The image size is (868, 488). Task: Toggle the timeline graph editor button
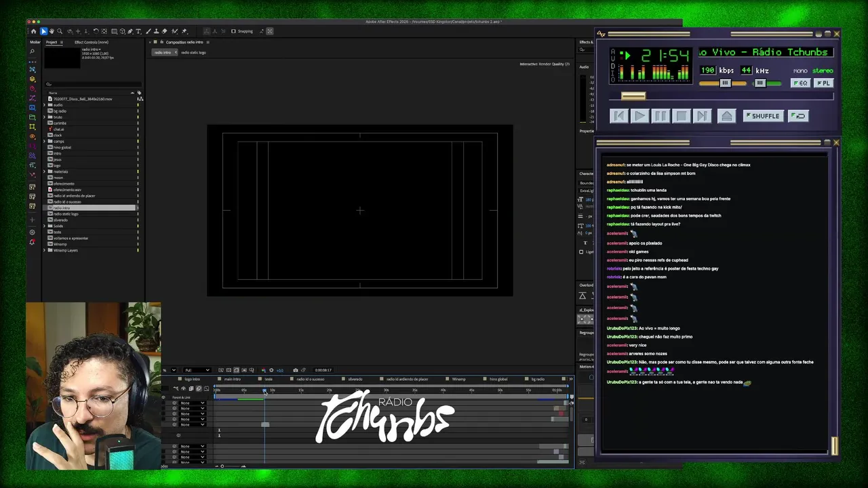[206, 389]
